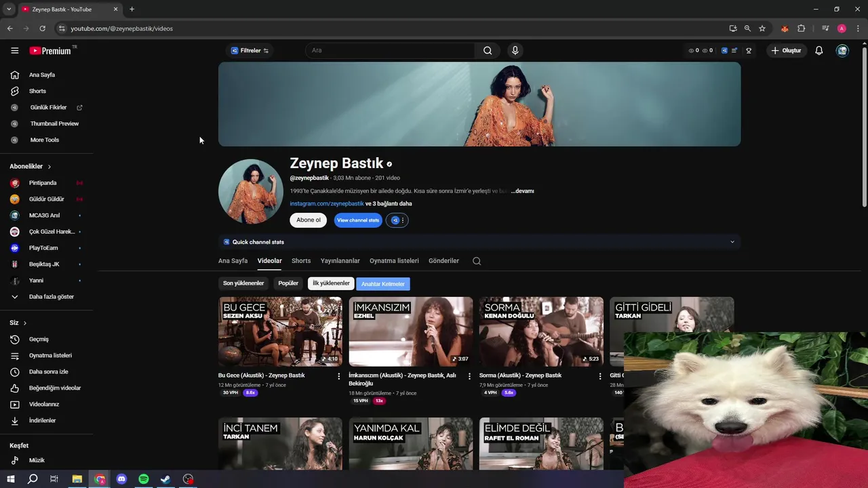
Task: Open Geçmiş history in sidebar
Action: click(x=39, y=339)
